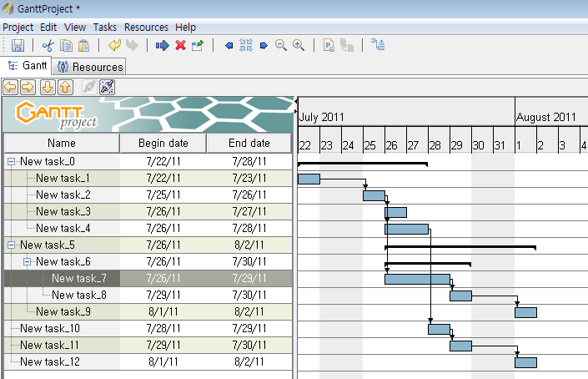588x379 pixels.
Task: Click the Unlink tasks icon
Action: [x=108, y=87]
